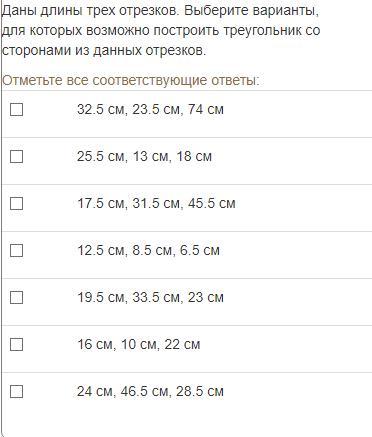Image resolution: width=372 pixels, height=437 pixels.
Task: Check the box for 32.5 см, 23.5 см, 74 см
Action: (16, 109)
